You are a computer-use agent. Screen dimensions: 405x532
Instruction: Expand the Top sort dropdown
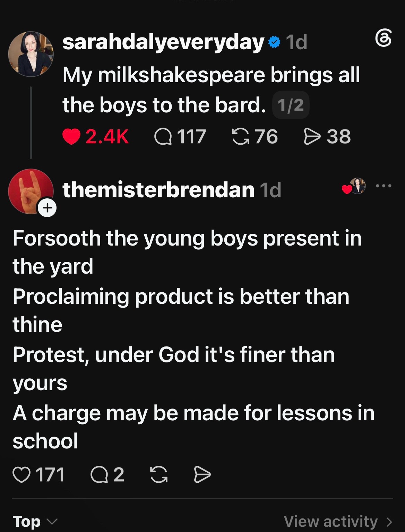pos(35,522)
